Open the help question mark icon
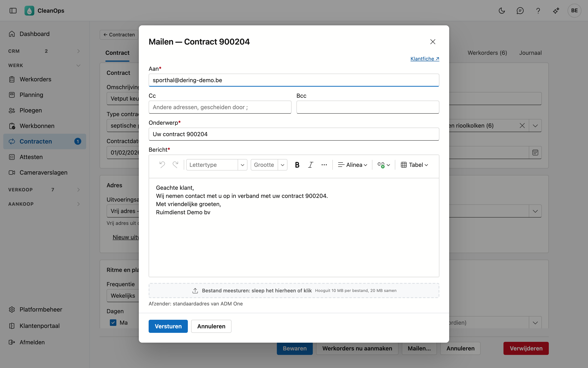Viewport: 588px width, 368px height. click(538, 10)
